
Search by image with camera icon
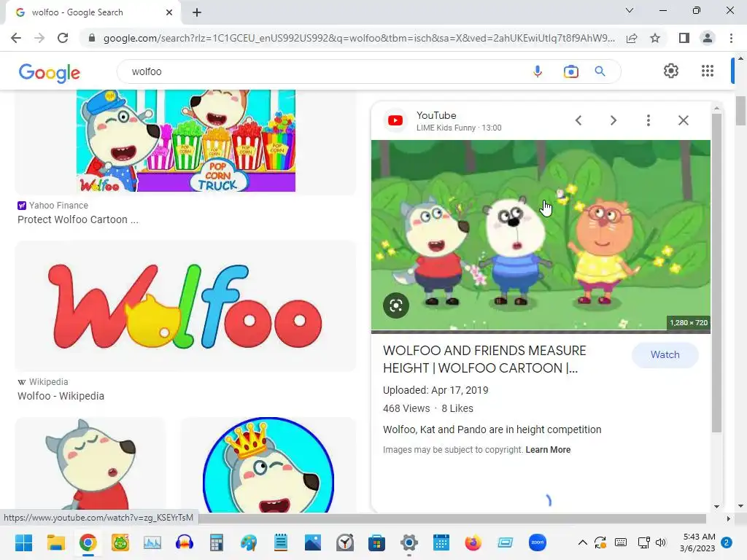click(x=570, y=71)
